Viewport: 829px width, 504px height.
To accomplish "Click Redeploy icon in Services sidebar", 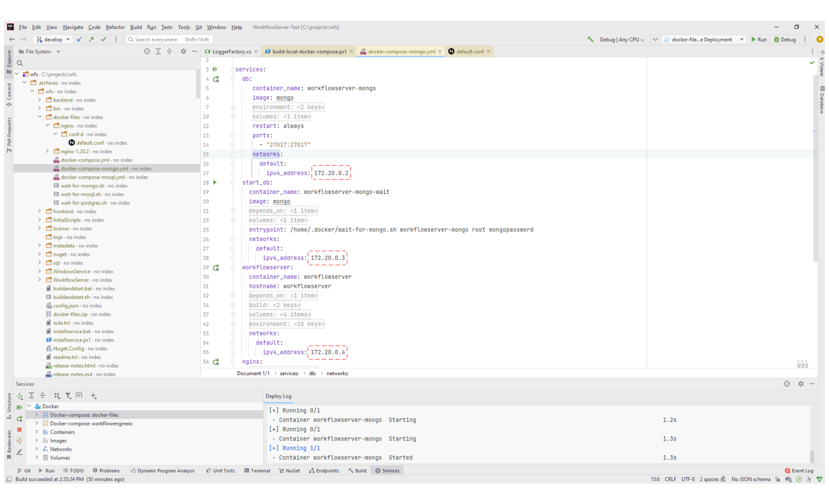I will tap(20, 419).
